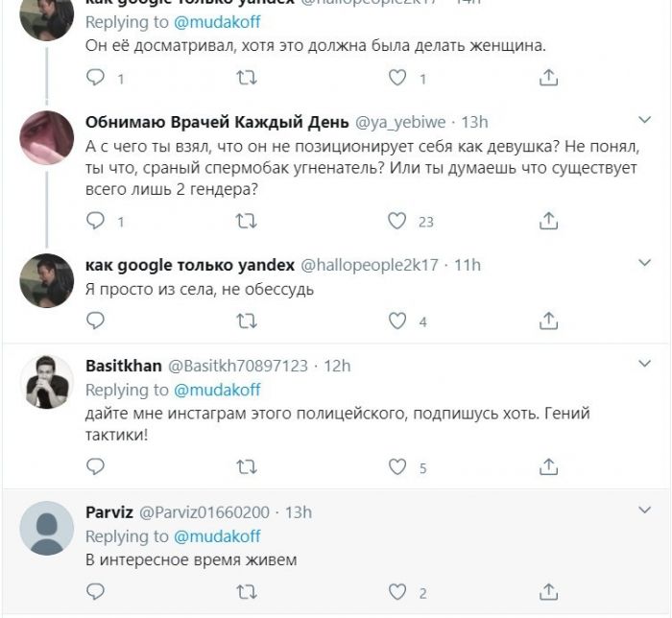Open the 13h timestamp on ya_yebiwe's tweet
The height and width of the screenshot is (618, 672).
(x=474, y=122)
